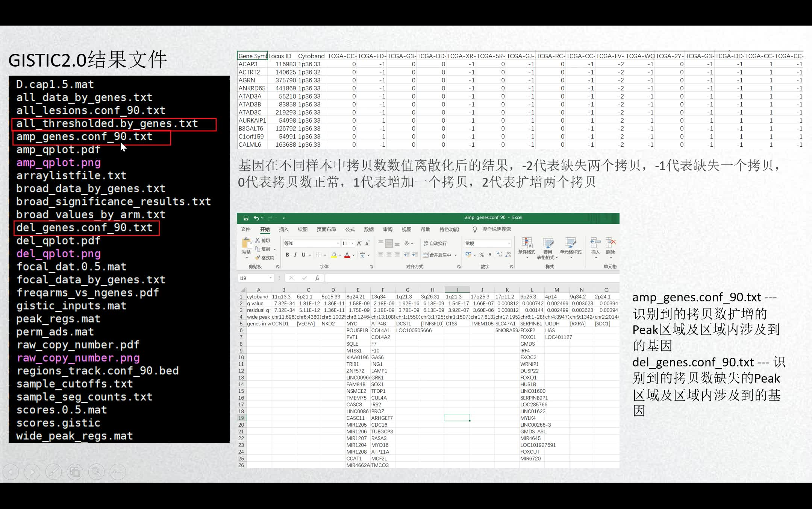The width and height of the screenshot is (812, 509).
Task: Click 自动换行 wrap text
Action: (435, 243)
